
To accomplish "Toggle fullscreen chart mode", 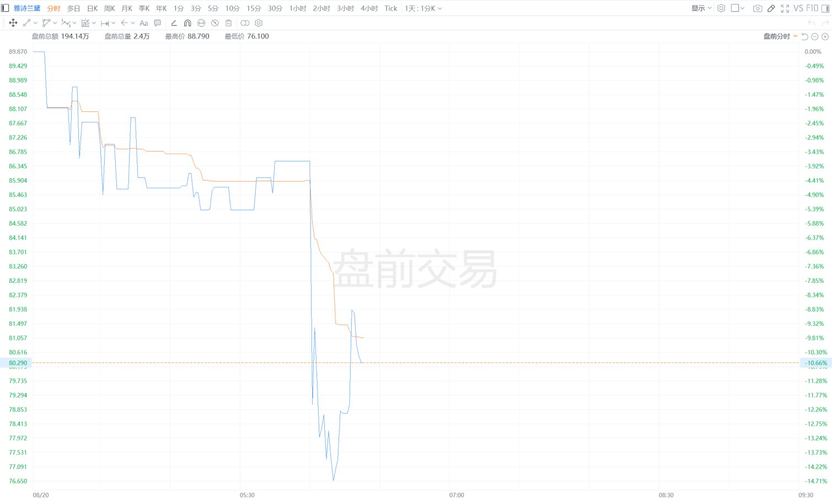I will click(x=785, y=8).
